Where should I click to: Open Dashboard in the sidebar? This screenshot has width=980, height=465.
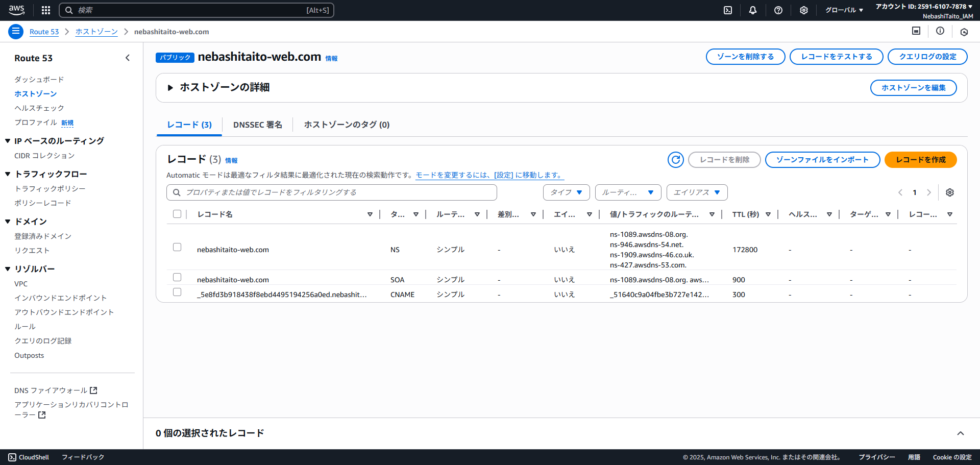[x=39, y=80]
